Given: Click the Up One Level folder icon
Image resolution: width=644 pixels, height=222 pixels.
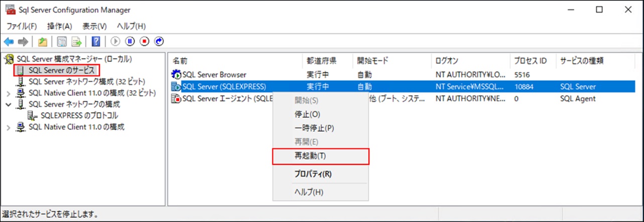Looking at the screenshot, I should [x=43, y=42].
